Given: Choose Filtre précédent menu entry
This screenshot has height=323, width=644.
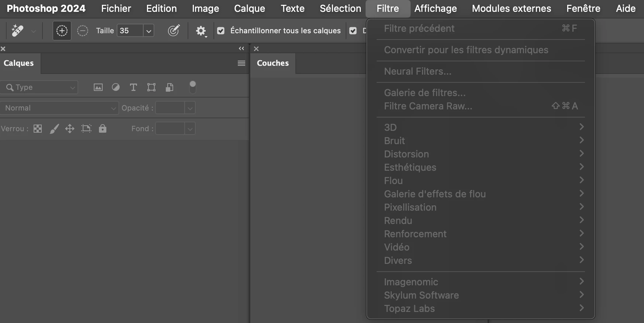Looking at the screenshot, I should [480, 28].
